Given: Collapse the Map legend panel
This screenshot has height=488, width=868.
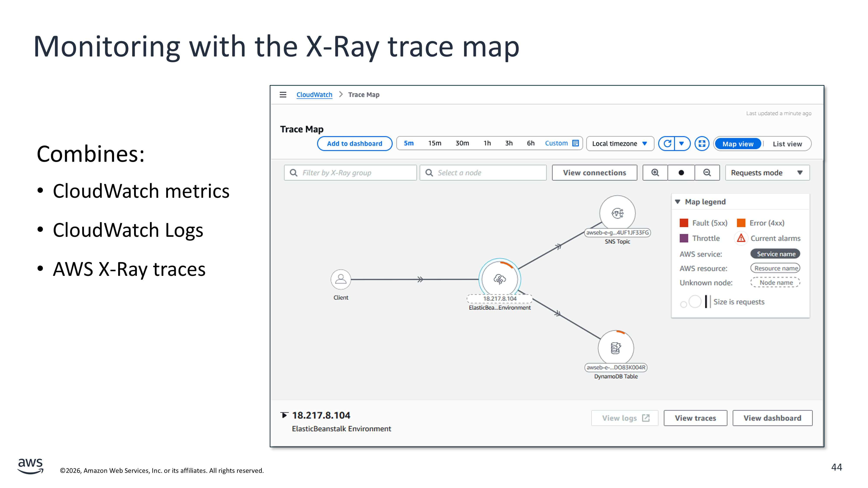Looking at the screenshot, I should point(678,202).
